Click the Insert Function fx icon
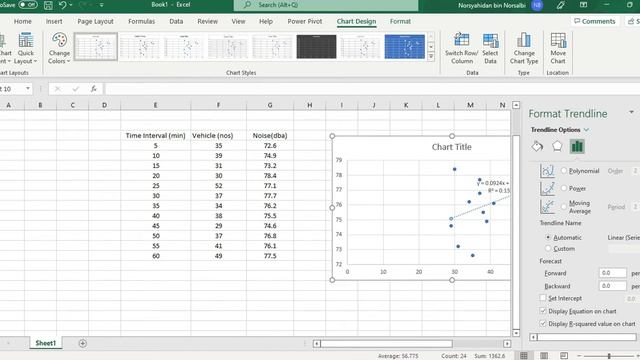Screen dimensions: 640x360 coord(93,89)
